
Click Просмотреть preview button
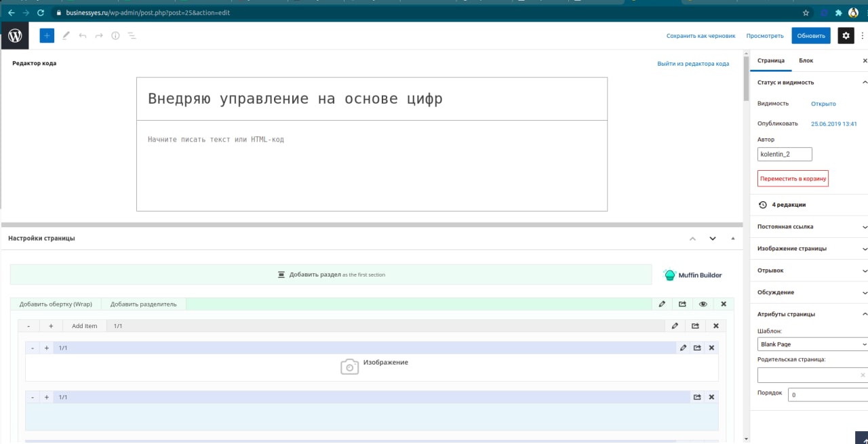(764, 36)
